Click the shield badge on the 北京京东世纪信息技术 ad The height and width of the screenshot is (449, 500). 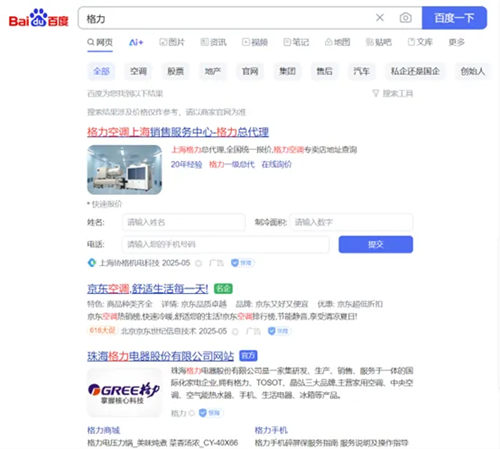point(280,331)
